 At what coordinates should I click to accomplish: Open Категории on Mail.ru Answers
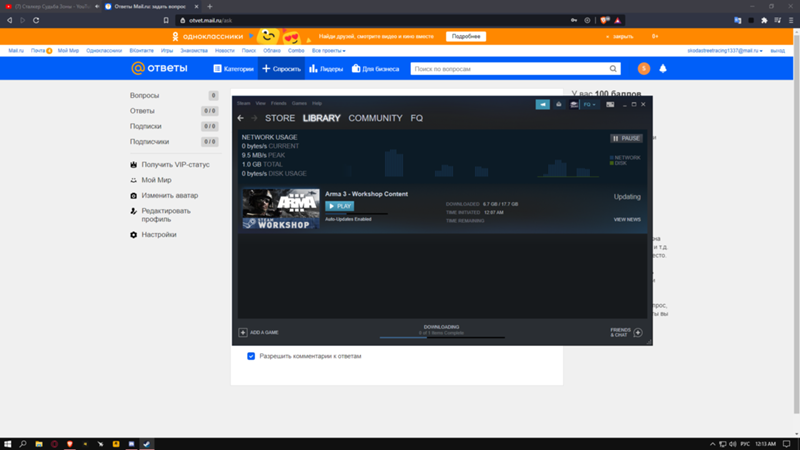(x=233, y=69)
